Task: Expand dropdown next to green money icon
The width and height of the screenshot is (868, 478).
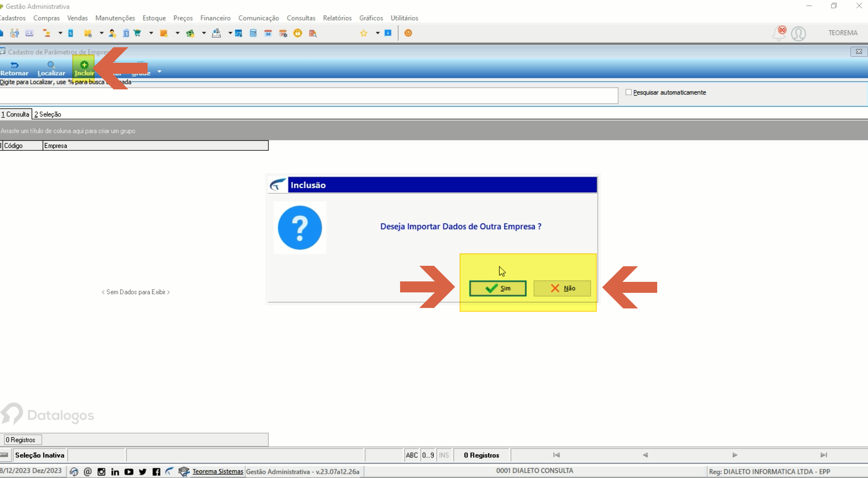Action: tap(204, 33)
